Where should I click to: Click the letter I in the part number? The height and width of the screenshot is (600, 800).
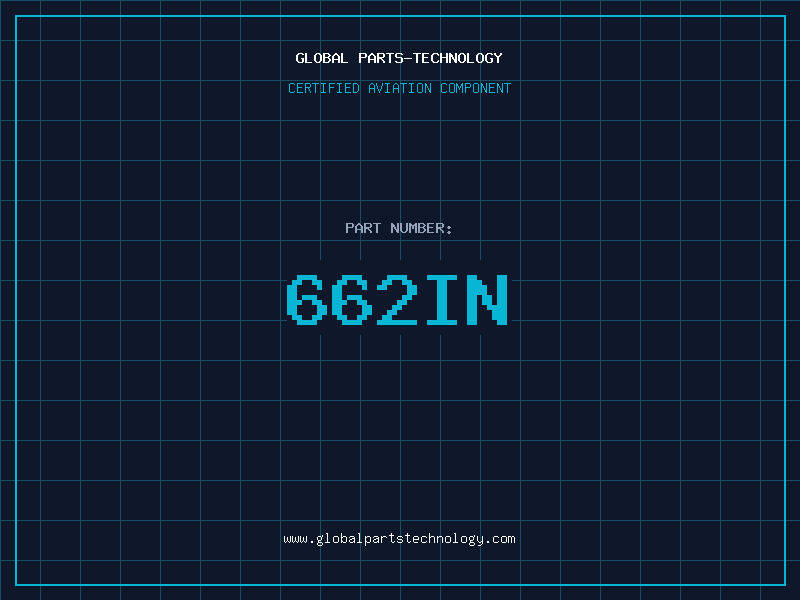pyautogui.click(x=442, y=300)
